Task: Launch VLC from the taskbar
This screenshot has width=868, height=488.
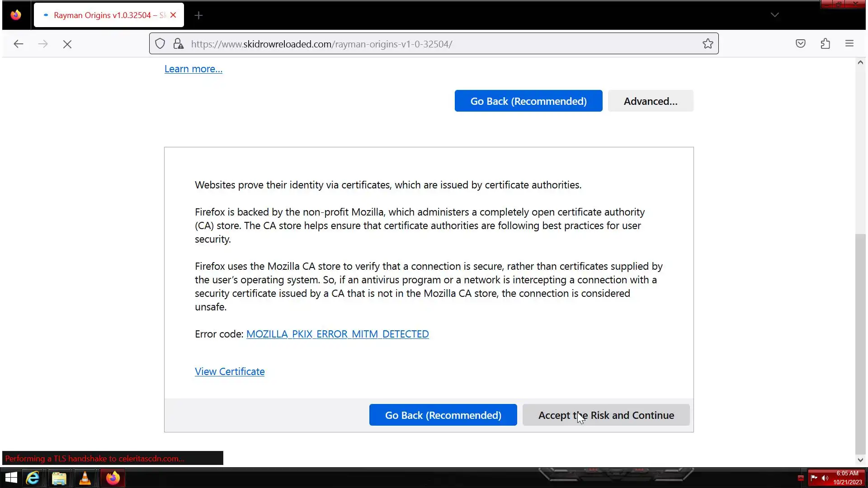Action: click(85, 478)
